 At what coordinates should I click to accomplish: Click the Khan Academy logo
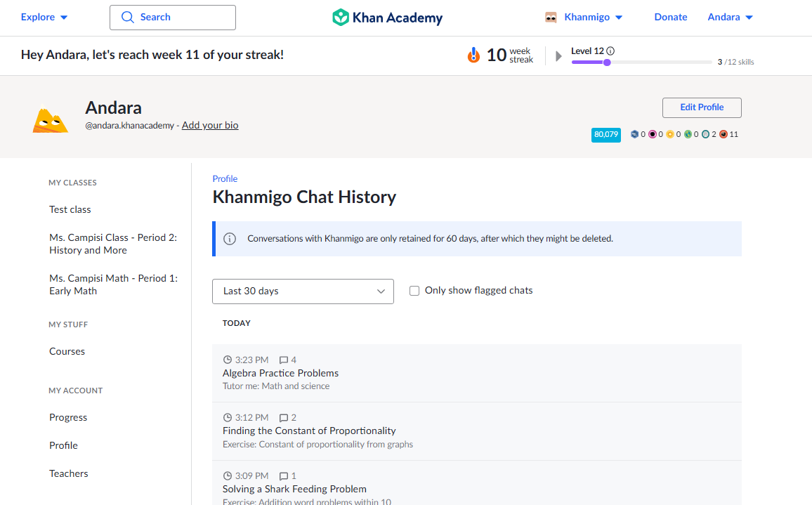(x=387, y=17)
